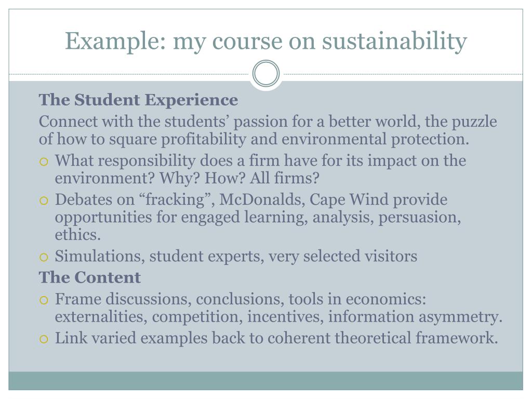The width and height of the screenshot is (532, 399).
Task: Click the word 'externalities' in content bullet
Action: (101, 317)
